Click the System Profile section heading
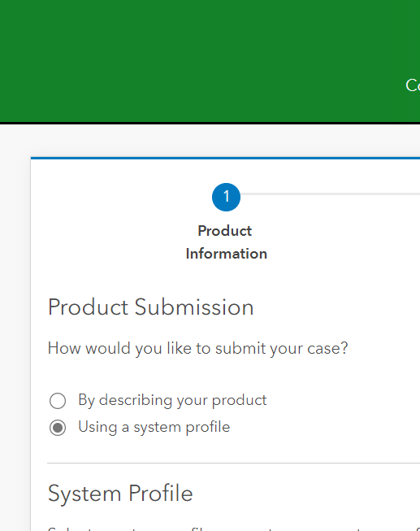 pos(120,493)
